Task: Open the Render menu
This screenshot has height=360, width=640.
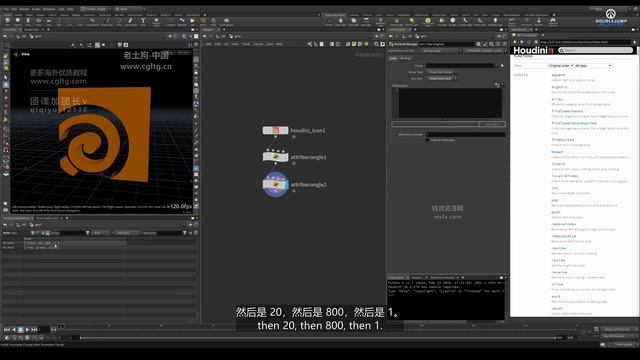Action: pyautogui.click(x=24, y=9)
